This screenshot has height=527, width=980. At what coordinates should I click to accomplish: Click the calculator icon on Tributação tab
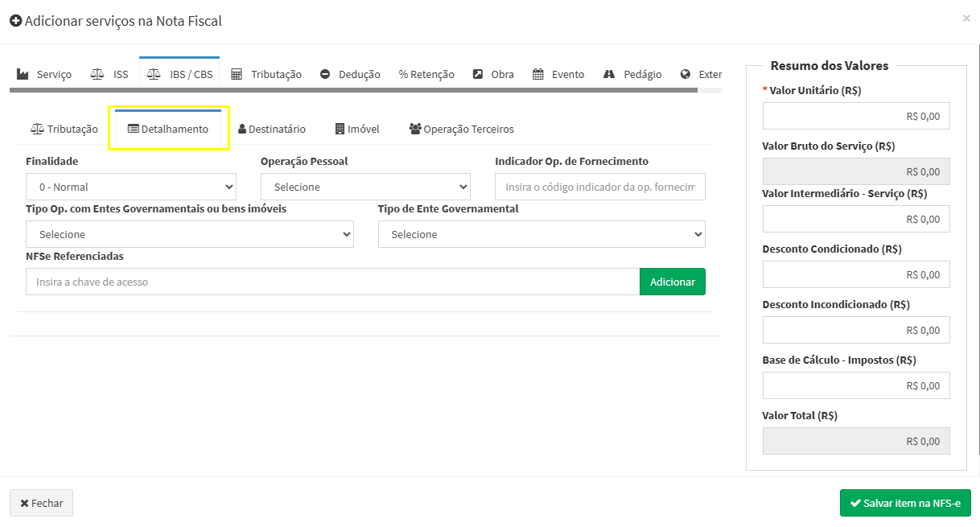237,74
